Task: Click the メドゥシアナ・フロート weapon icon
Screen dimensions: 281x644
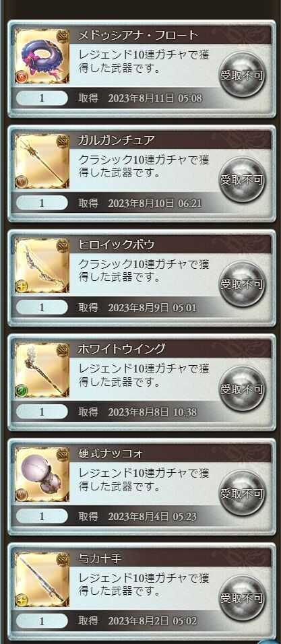Action: 42,56
